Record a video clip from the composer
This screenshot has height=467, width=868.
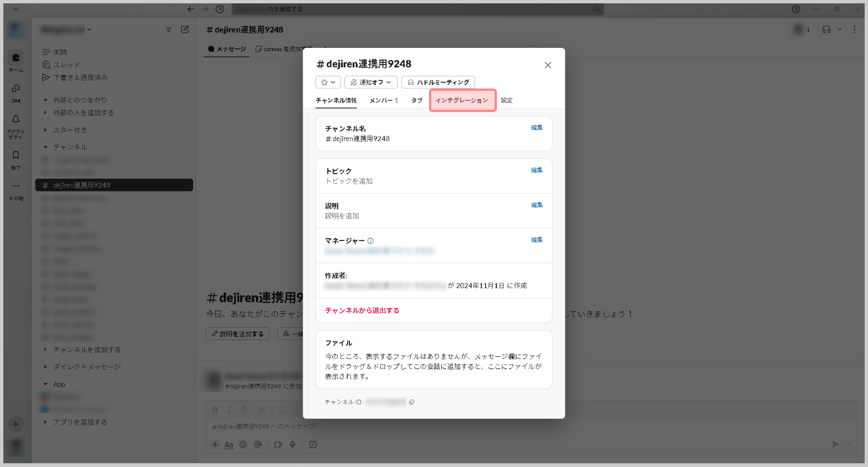[278, 445]
